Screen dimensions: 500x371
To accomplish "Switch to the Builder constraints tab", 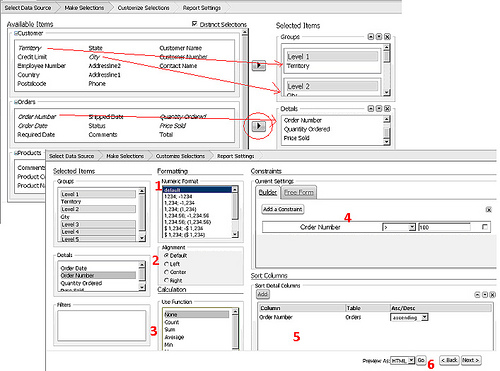I will (x=268, y=192).
